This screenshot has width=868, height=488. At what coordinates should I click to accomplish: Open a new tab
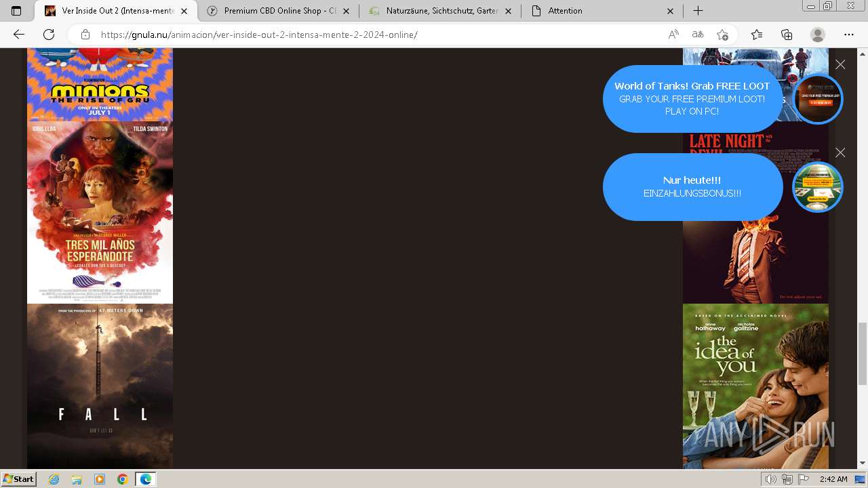point(698,11)
